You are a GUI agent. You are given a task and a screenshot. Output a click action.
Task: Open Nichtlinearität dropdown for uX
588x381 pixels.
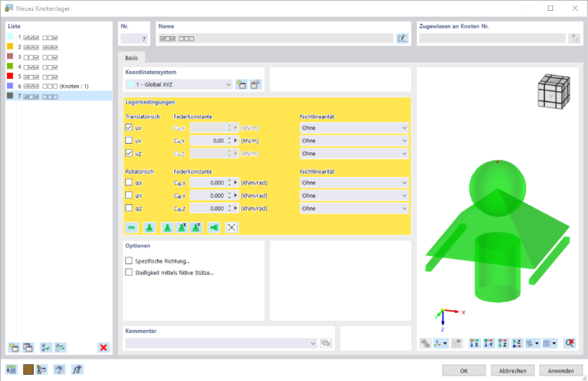click(354, 128)
